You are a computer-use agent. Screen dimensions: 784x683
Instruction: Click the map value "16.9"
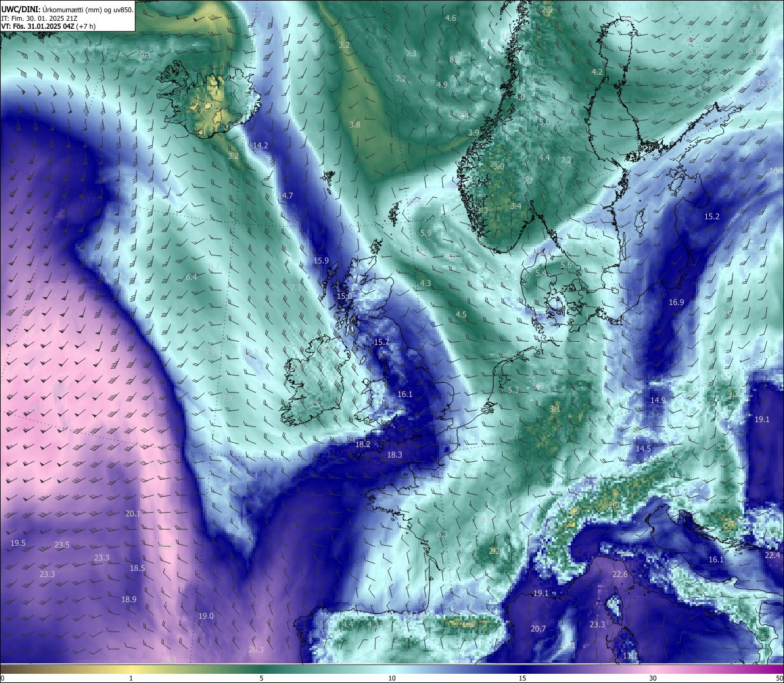tap(676, 302)
